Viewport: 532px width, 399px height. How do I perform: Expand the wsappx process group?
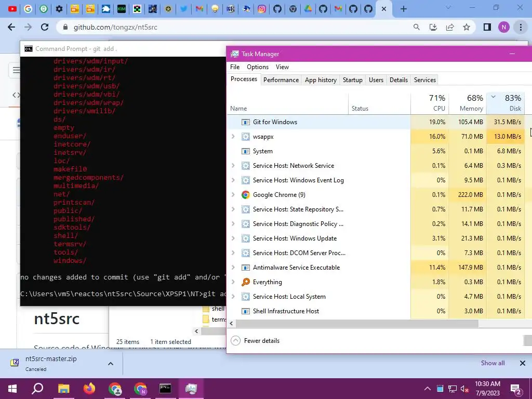click(233, 137)
